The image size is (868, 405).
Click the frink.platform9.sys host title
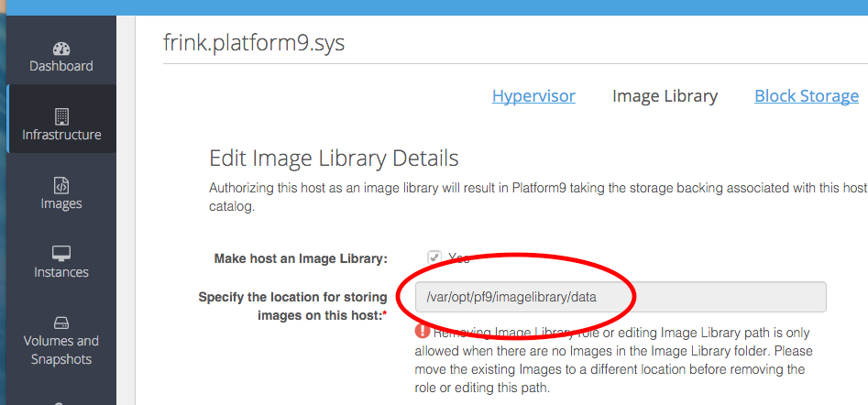(254, 43)
